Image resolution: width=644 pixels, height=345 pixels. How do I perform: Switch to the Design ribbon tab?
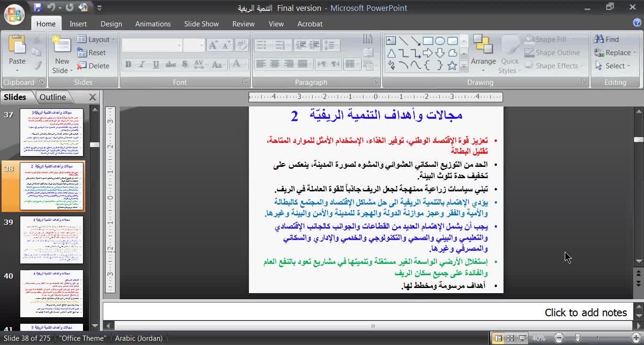coord(111,24)
